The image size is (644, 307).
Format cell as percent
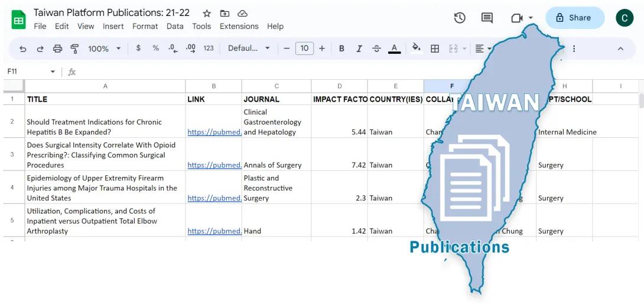coord(155,48)
